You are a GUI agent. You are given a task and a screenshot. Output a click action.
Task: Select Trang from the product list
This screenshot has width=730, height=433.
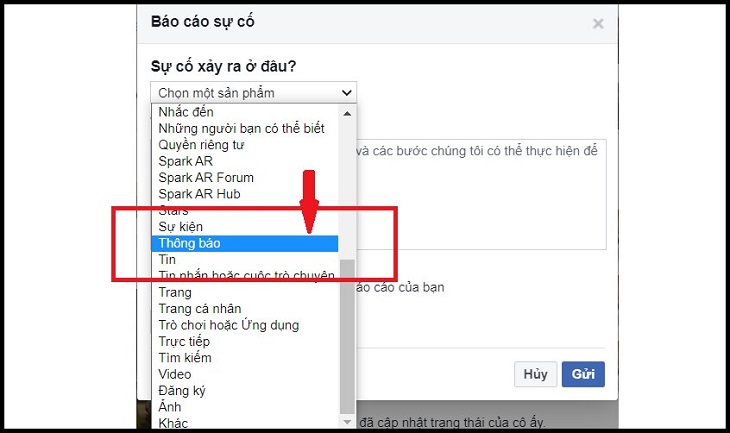coord(245,292)
